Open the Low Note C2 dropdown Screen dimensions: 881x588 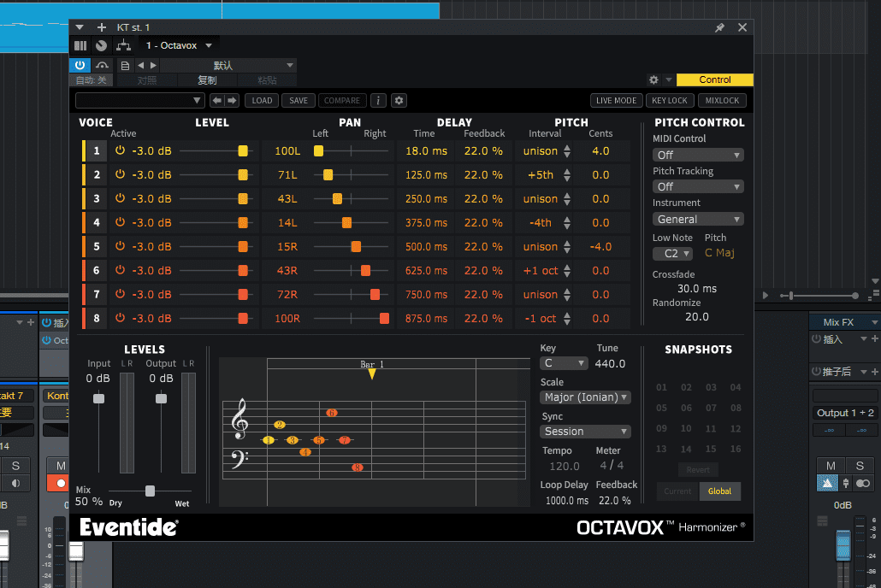pos(672,253)
